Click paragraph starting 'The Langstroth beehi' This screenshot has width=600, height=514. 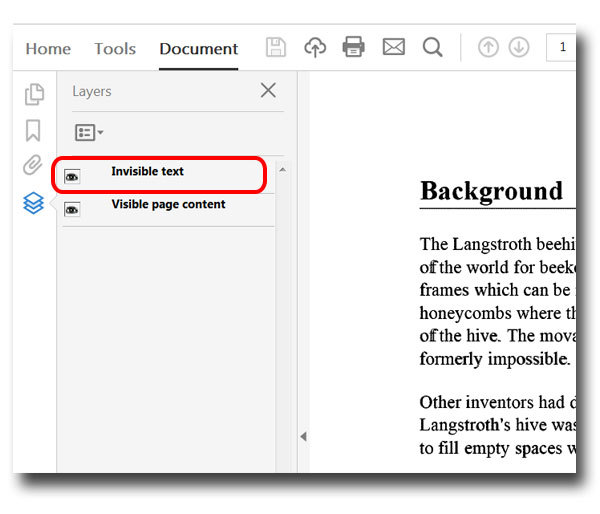[x=497, y=302]
